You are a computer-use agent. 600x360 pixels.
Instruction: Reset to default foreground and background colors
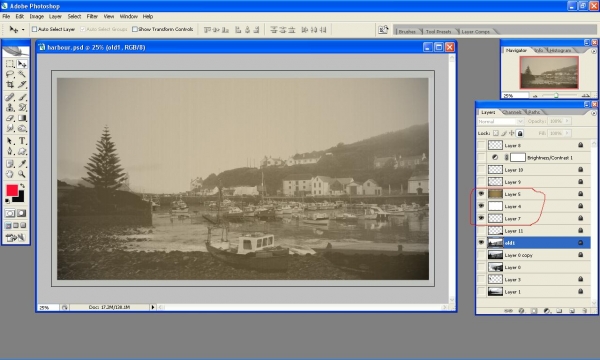point(8,200)
